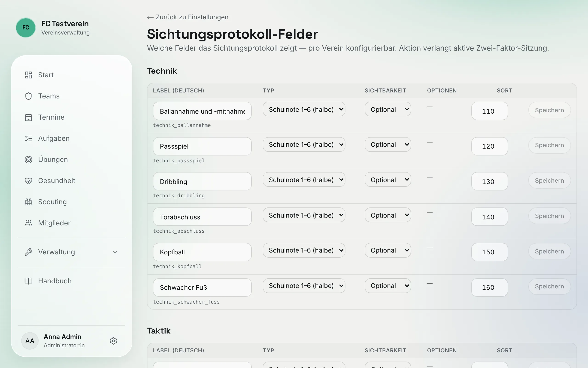
Task: Open the Gesundheit section
Action: point(71,181)
